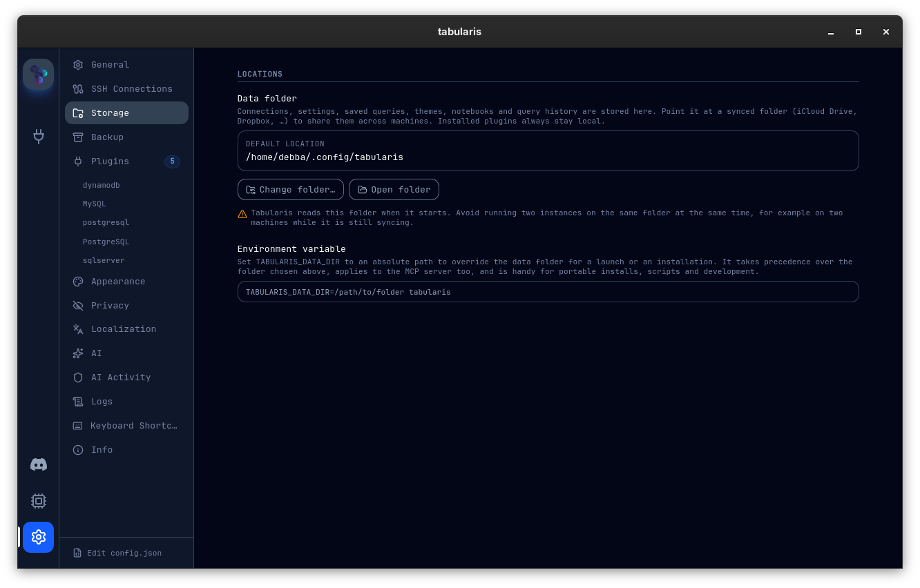The width and height of the screenshot is (920, 588).
Task: Minimize the tabularis window
Action: 831,32
